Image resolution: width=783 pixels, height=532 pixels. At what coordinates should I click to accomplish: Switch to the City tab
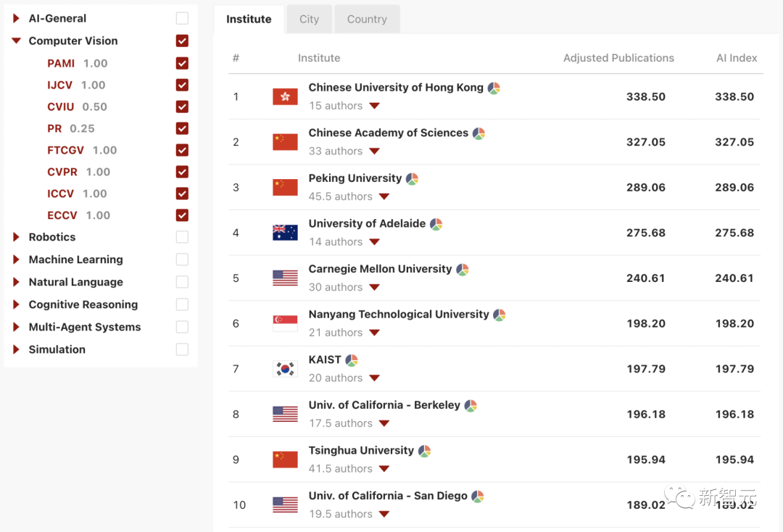tap(309, 19)
